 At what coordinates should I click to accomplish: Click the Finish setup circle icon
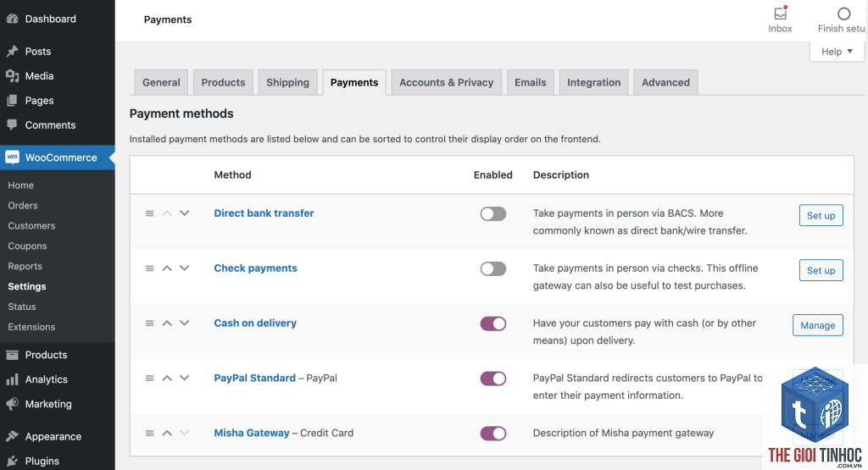coord(843,14)
